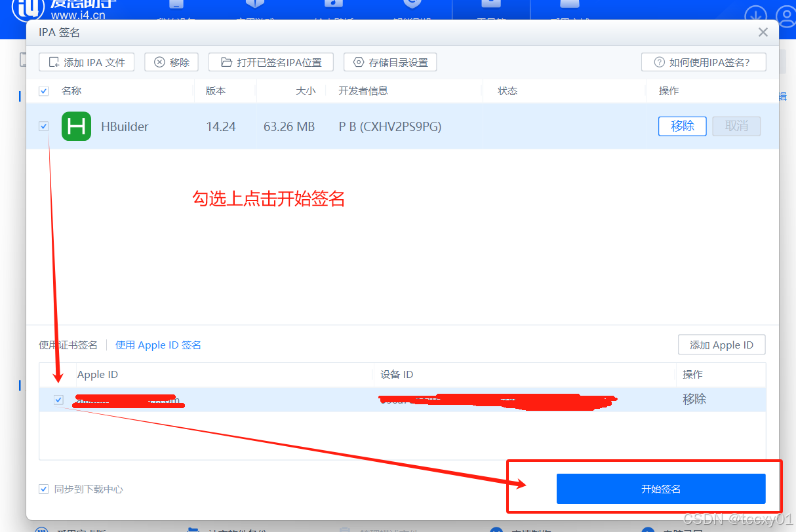The width and height of the screenshot is (796, 532).
Task: Open the 如何使用IPA签名? help
Action: (704, 62)
